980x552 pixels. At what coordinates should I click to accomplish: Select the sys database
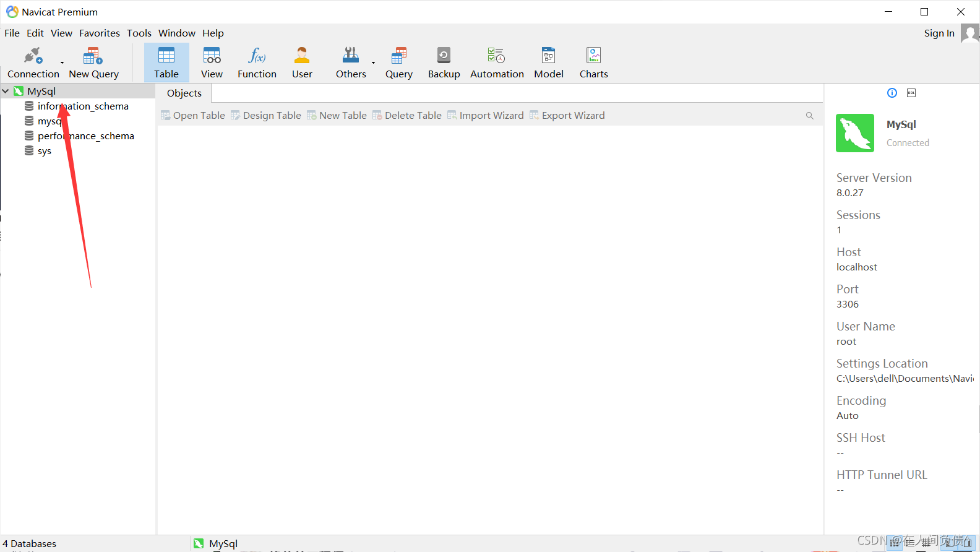pos(45,151)
